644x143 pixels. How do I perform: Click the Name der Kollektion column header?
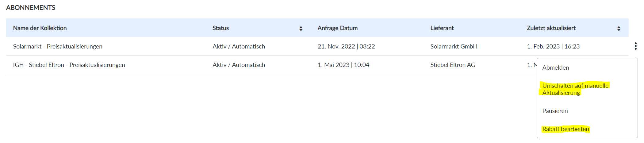tap(40, 28)
